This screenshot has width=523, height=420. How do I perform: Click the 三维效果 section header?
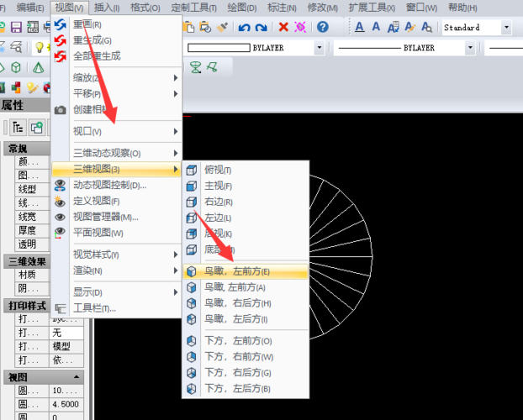click(27, 261)
